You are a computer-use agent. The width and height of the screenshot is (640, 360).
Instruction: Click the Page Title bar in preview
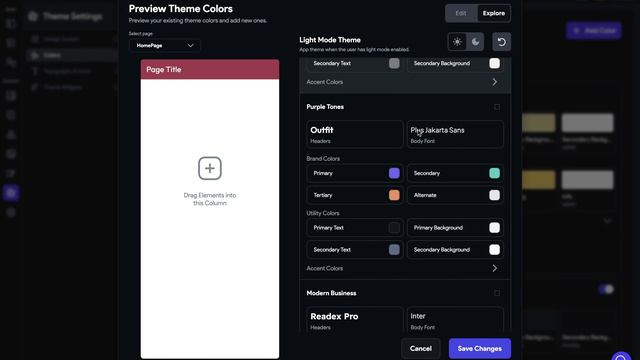(210, 69)
